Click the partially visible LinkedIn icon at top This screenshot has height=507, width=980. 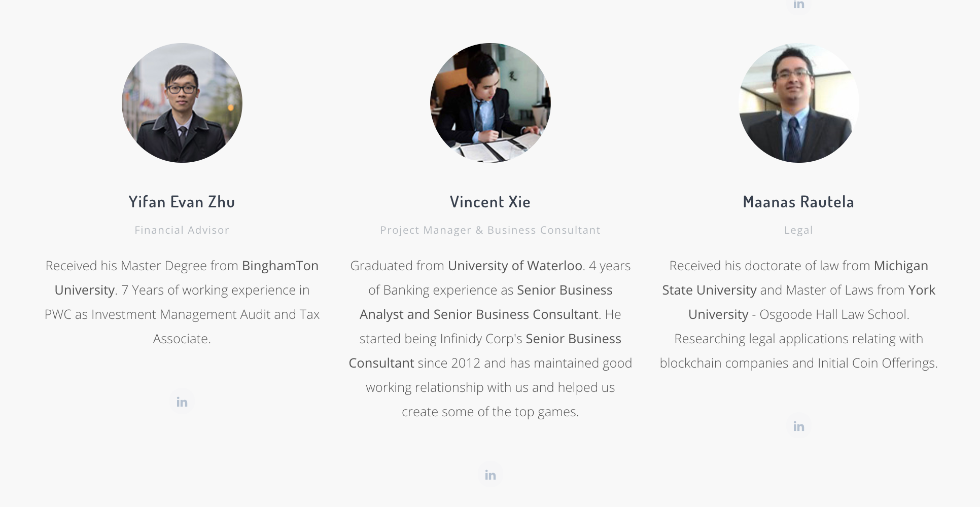[798, 5]
